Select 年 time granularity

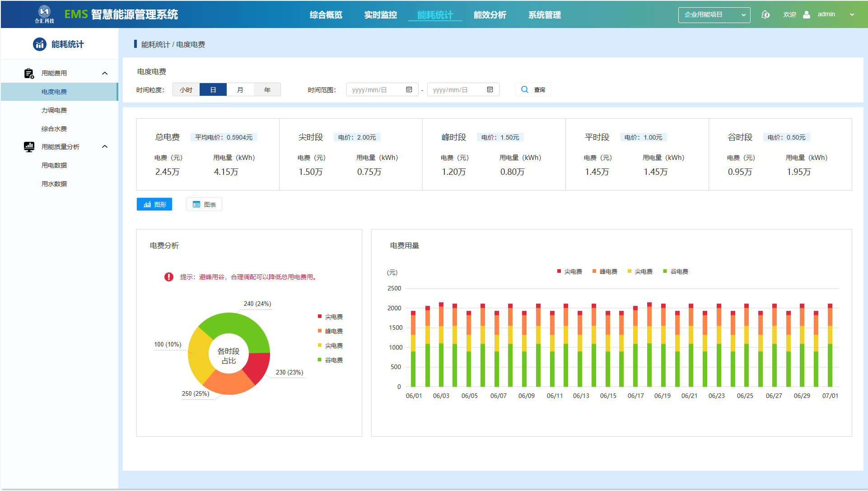click(x=267, y=90)
